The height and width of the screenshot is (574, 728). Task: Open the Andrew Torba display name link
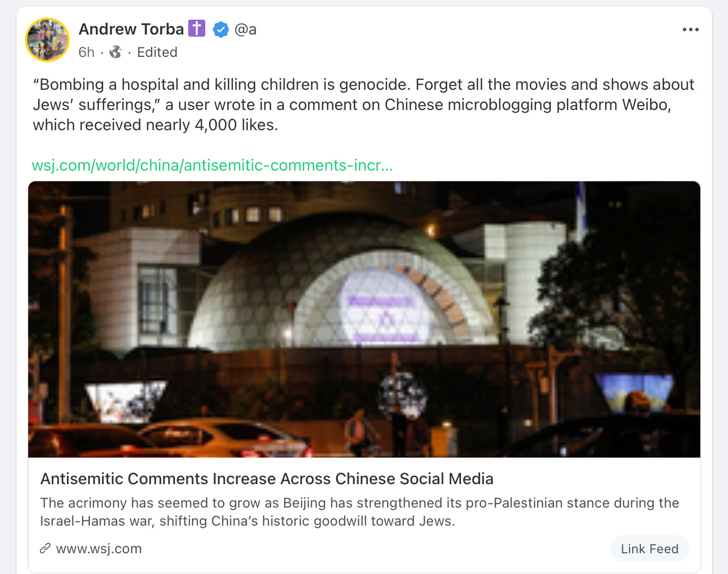click(131, 29)
